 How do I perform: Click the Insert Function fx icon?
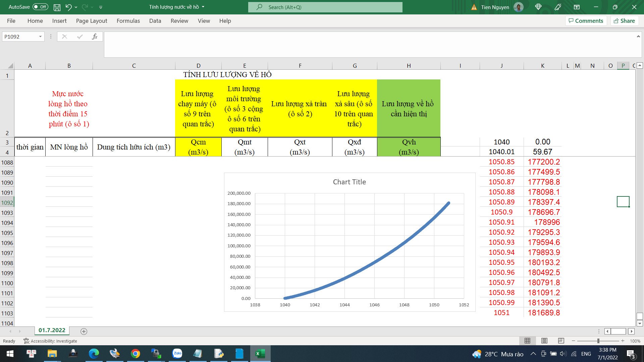tap(95, 37)
